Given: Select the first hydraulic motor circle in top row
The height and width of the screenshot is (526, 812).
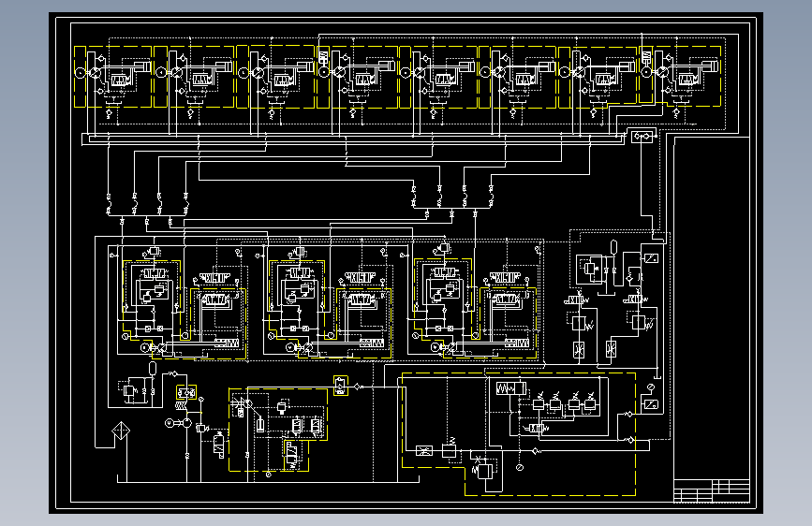Looking at the screenshot, I should coord(81,72).
